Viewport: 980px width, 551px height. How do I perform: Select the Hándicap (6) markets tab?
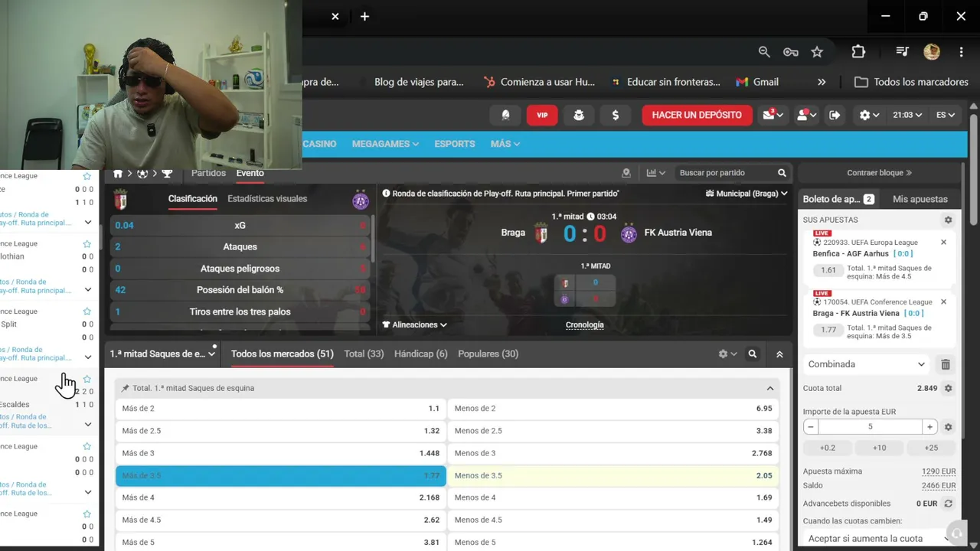(x=420, y=354)
